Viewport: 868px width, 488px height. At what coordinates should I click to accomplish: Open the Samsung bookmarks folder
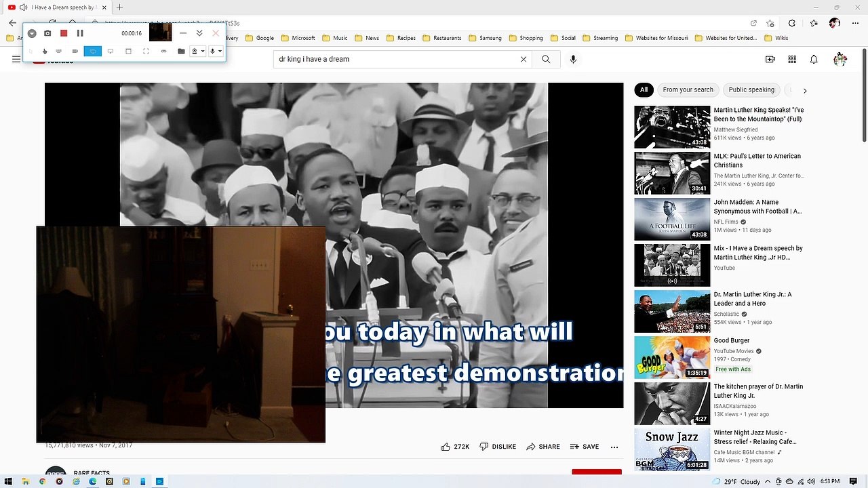[485, 38]
